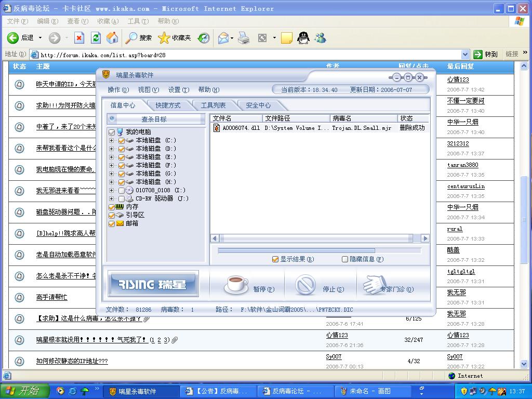
Task: Open forum thread 高手请帮忙
Action: [x=51, y=297]
